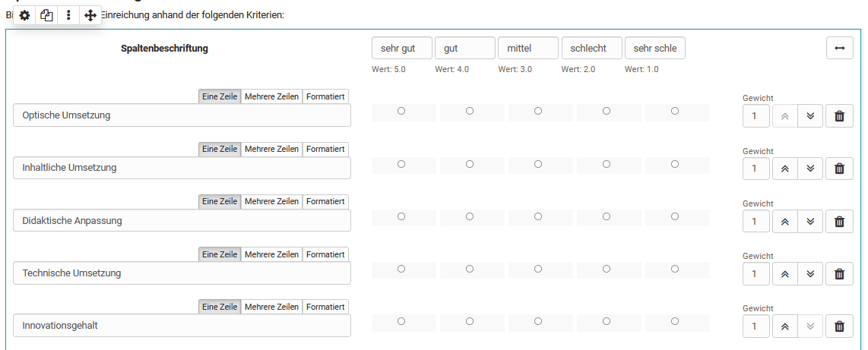The image size is (868, 350).
Task: Open the three-dot more options menu
Action: coord(68,15)
